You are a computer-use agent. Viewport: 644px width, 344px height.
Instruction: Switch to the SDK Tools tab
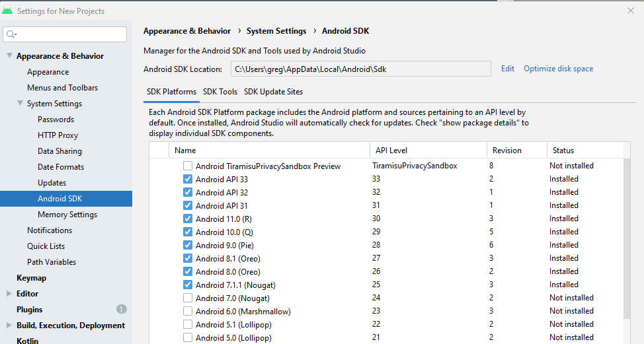(x=220, y=92)
